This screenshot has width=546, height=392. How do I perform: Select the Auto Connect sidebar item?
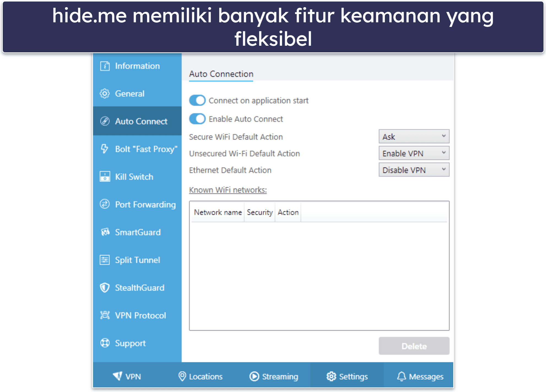point(137,121)
